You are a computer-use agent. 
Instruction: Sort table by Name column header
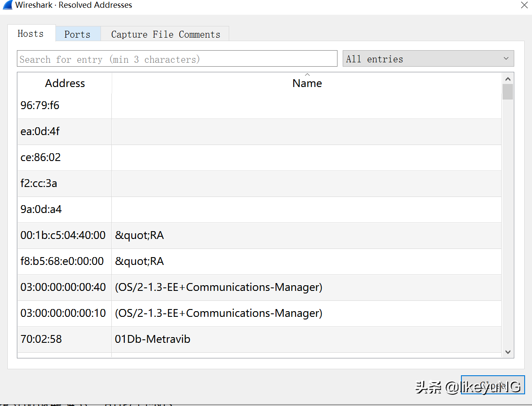307,83
